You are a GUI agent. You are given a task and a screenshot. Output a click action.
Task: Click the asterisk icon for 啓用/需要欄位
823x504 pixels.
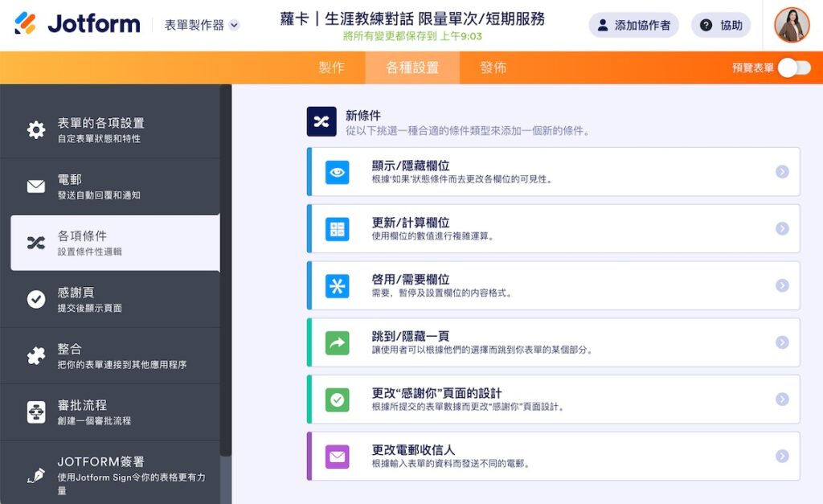click(x=338, y=285)
